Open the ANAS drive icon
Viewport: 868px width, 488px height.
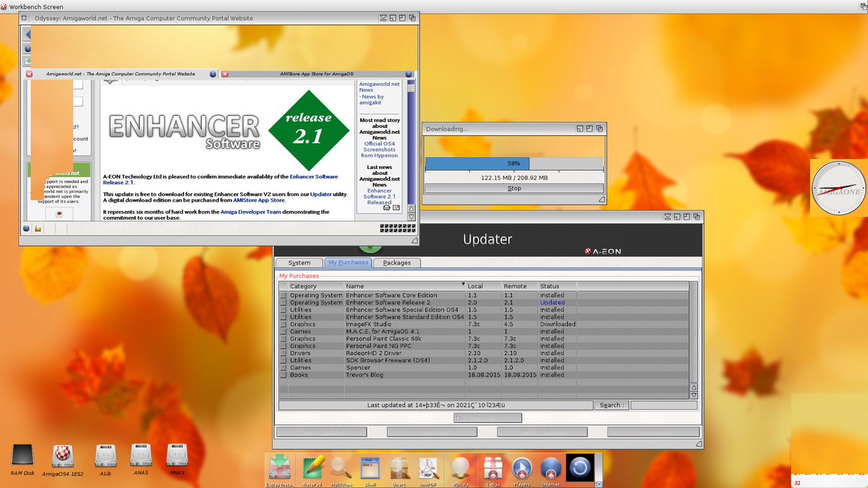(x=140, y=458)
